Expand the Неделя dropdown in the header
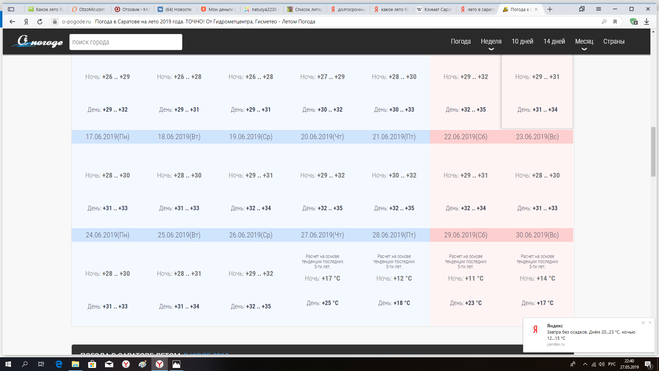Screen dimensions: 659x371 tap(491, 42)
